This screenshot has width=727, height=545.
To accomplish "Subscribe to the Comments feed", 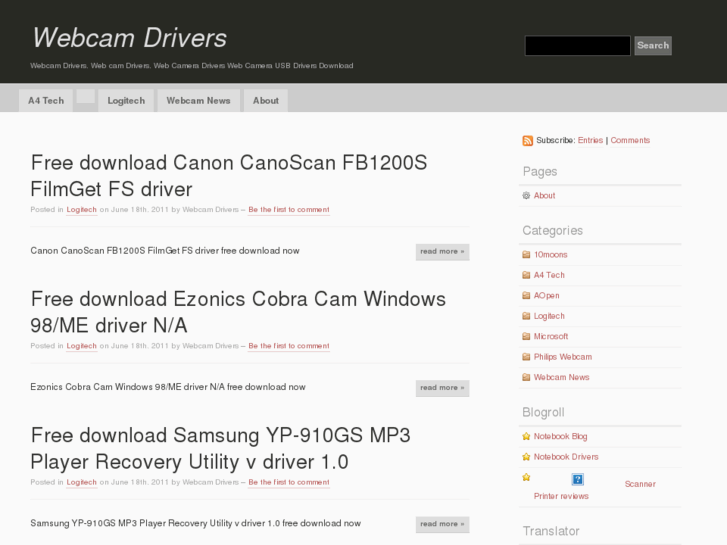I will [630, 141].
